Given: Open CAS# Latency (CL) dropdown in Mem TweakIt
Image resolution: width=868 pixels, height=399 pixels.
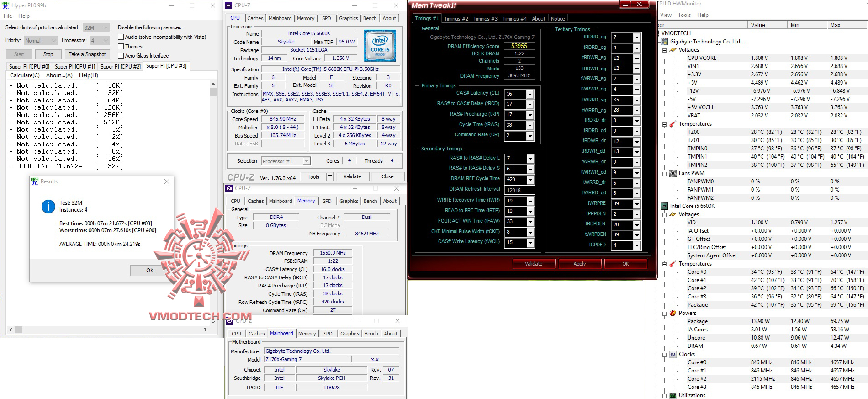Looking at the screenshot, I should tap(530, 94).
